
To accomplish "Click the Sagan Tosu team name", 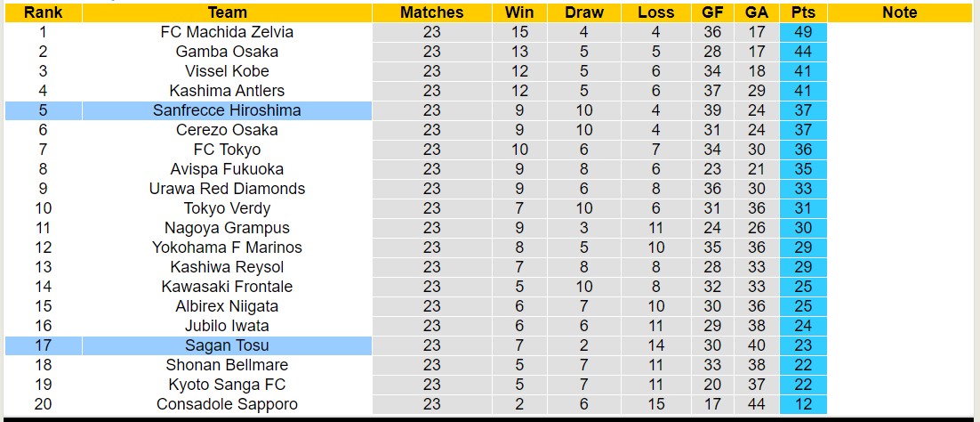I will [x=227, y=345].
